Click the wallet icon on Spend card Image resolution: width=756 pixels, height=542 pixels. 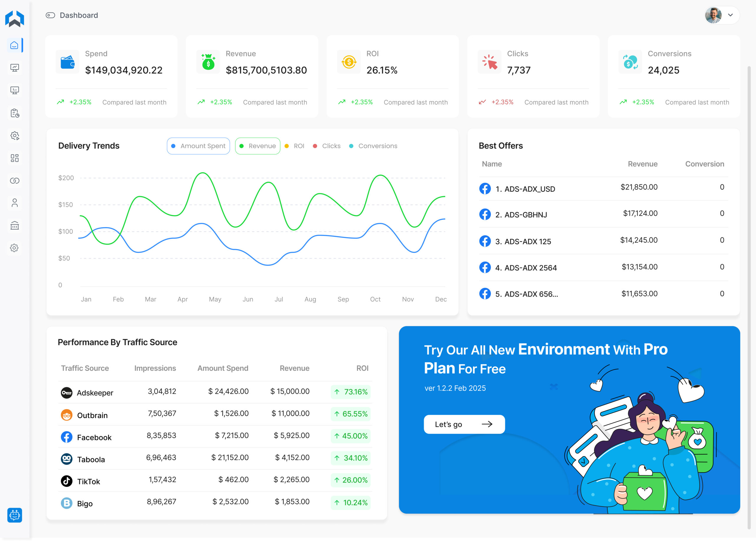pyautogui.click(x=68, y=62)
